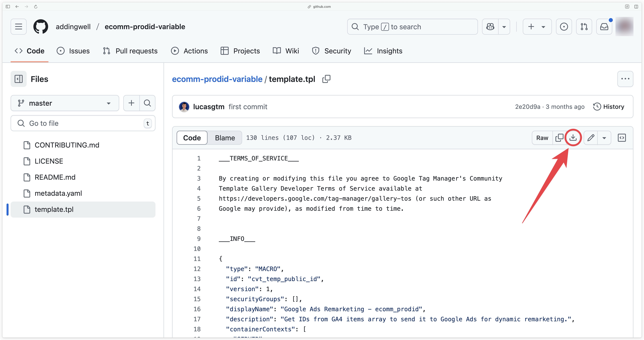
Task: Open lucasgtm profile link
Action: [209, 107]
